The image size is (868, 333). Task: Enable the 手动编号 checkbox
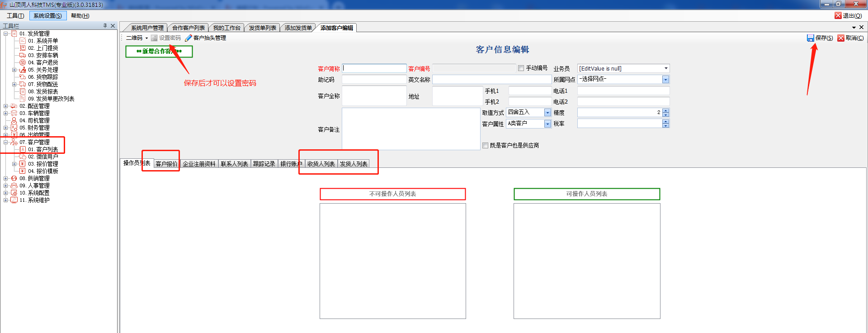click(521, 68)
